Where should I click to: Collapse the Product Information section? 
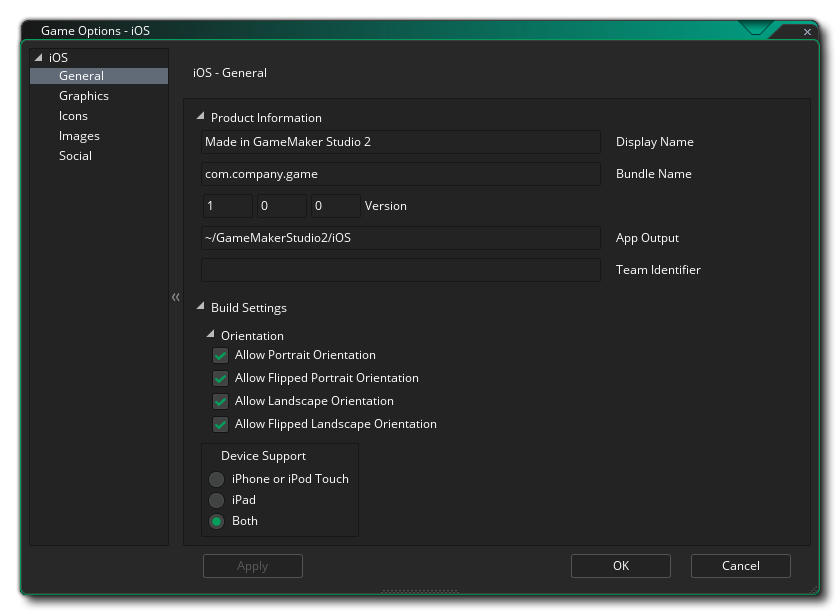(201, 117)
